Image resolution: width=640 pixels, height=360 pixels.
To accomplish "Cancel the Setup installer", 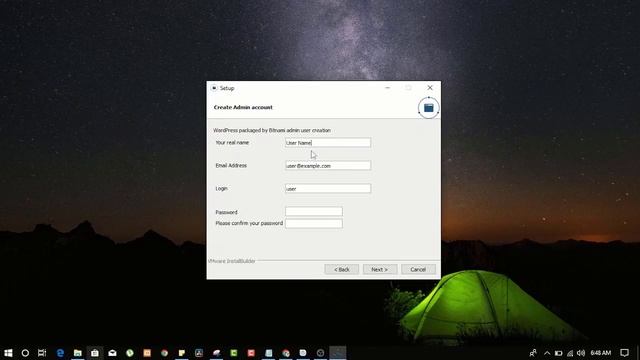I will [x=418, y=269].
